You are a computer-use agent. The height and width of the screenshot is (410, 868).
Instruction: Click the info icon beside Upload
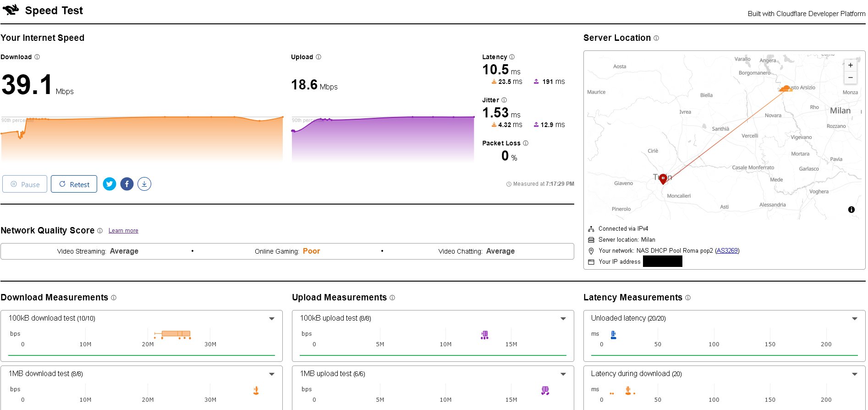319,57
